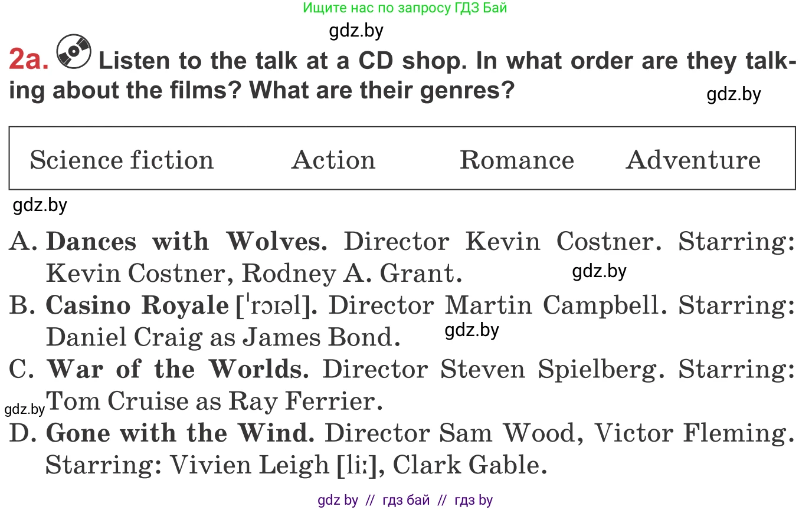
Task: Select the Action genre in the box
Action: 333,160
